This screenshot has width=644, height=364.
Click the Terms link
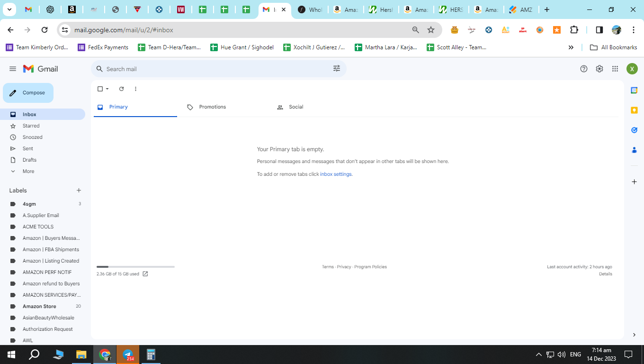point(328,267)
